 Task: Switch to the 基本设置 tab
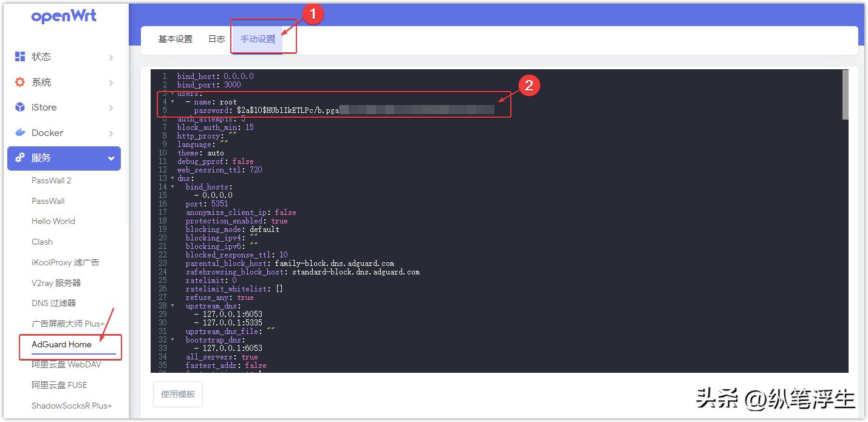coord(176,38)
